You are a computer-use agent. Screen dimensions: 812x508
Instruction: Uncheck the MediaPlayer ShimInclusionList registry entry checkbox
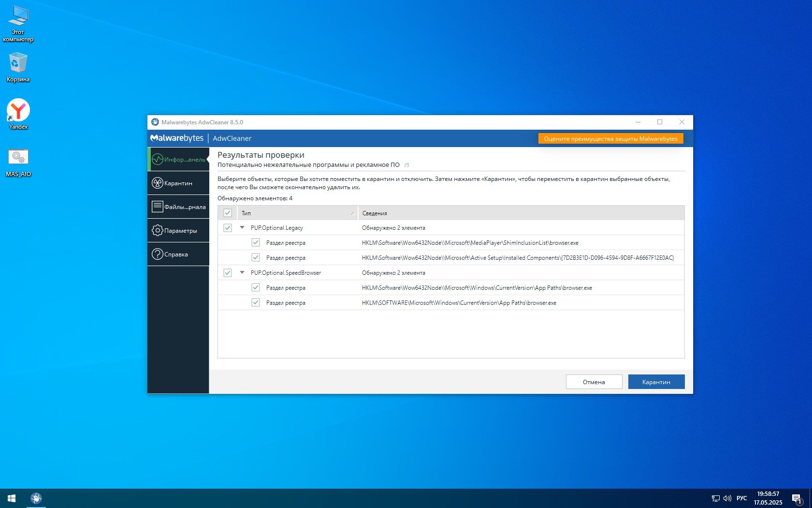pyautogui.click(x=256, y=243)
